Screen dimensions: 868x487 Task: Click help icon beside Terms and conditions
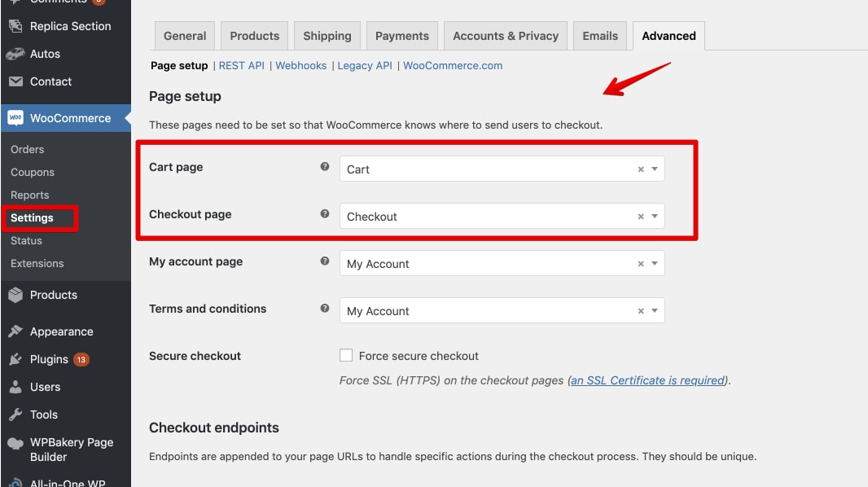[x=325, y=309]
